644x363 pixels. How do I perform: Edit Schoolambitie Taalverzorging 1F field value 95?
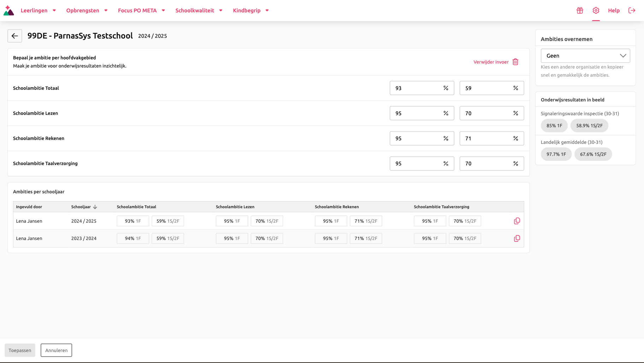click(x=422, y=163)
